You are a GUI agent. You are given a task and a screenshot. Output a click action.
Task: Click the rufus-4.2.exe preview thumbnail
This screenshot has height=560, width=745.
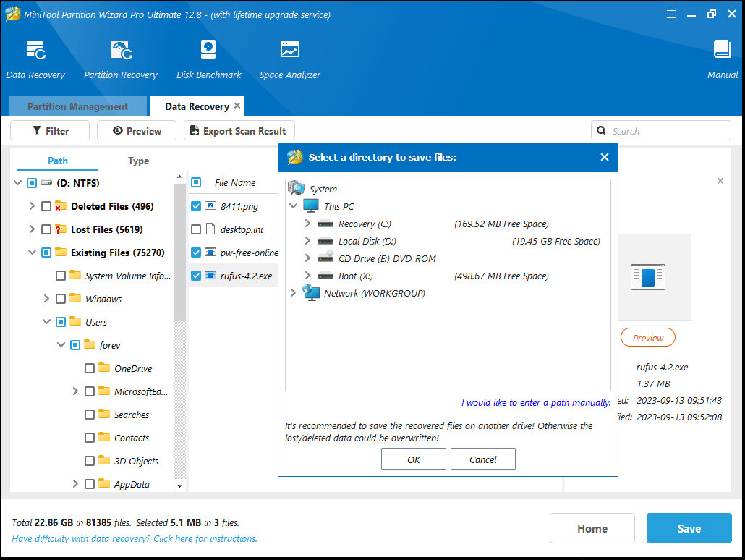click(647, 277)
